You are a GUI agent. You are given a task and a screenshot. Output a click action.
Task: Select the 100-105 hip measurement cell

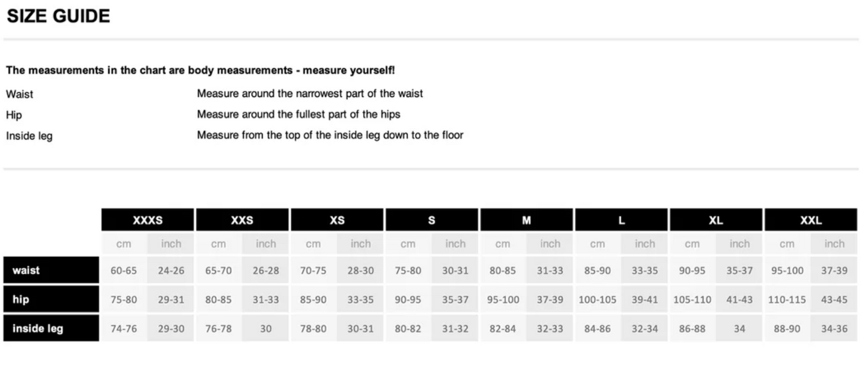click(x=597, y=299)
